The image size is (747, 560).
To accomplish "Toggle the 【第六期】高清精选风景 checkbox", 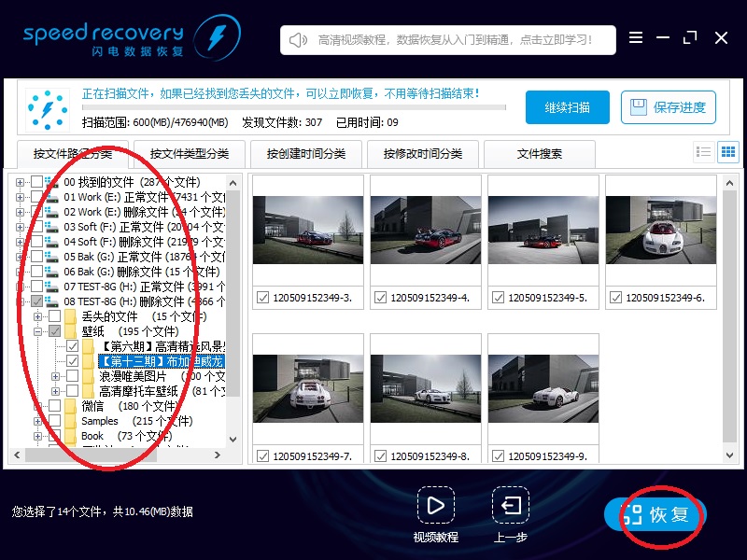I will tap(73, 346).
